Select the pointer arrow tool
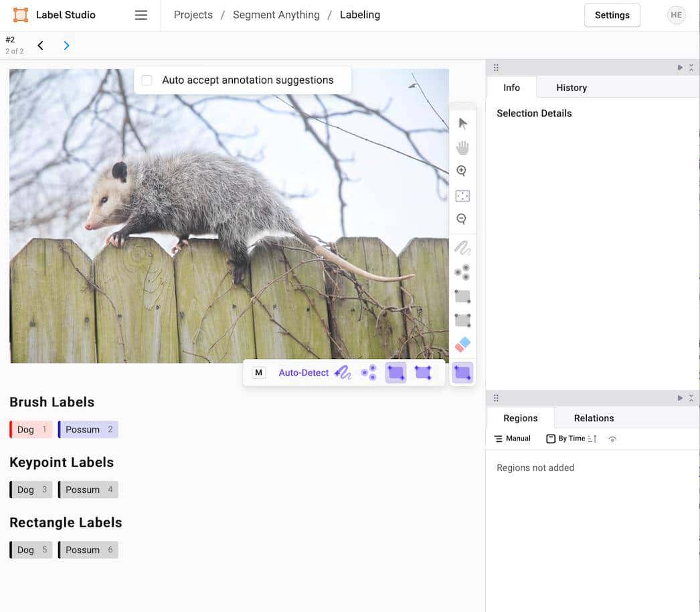This screenshot has width=700, height=612. (x=462, y=123)
